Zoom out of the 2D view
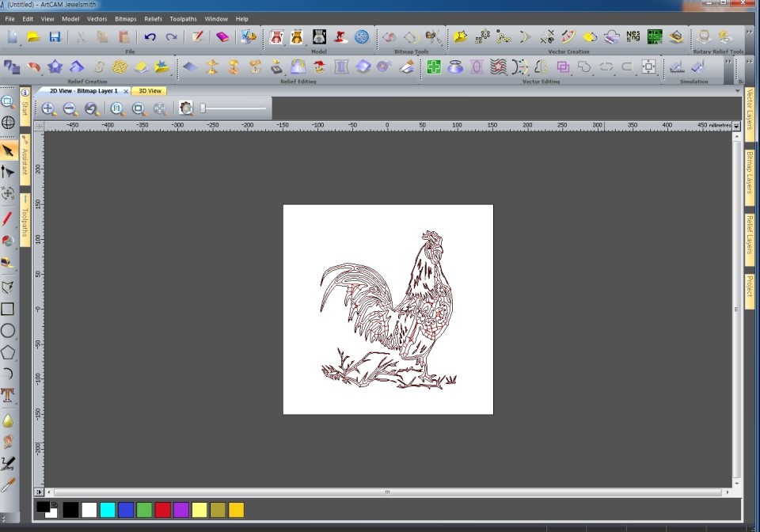Viewport: 760px width, 532px height. click(70, 108)
